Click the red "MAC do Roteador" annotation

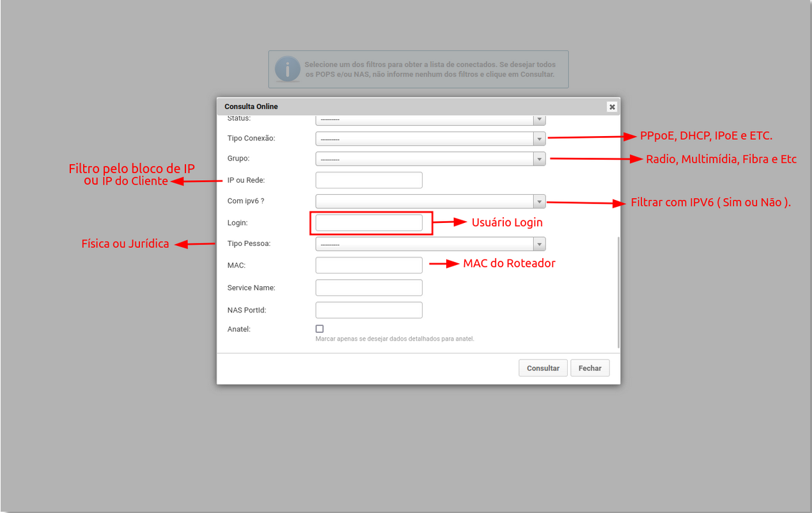(509, 263)
